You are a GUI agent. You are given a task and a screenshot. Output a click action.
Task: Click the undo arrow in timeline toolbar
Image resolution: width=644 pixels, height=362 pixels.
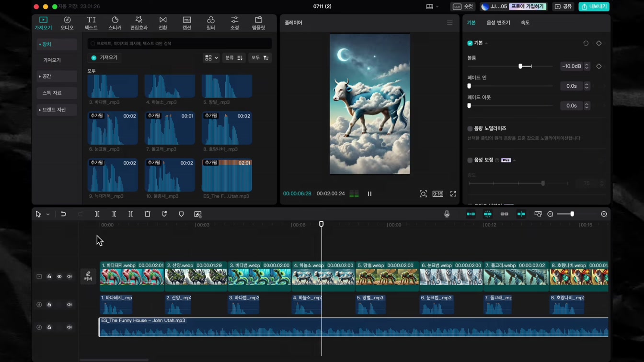pyautogui.click(x=63, y=214)
